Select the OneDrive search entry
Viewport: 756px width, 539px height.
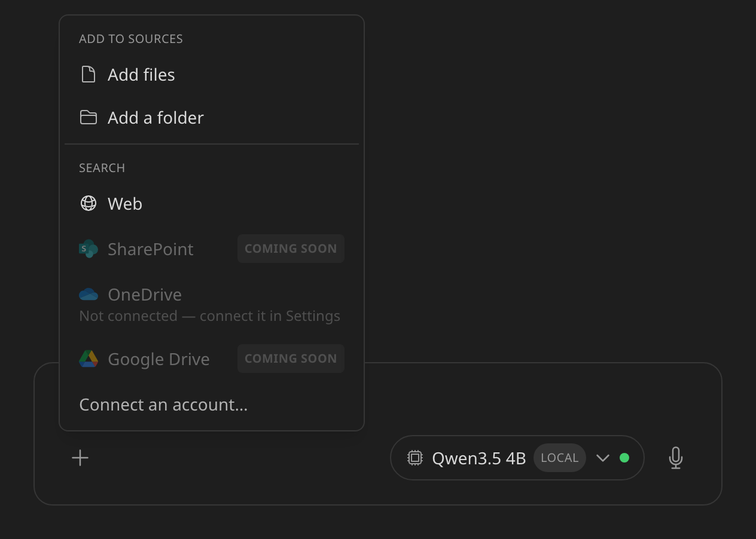212,304
